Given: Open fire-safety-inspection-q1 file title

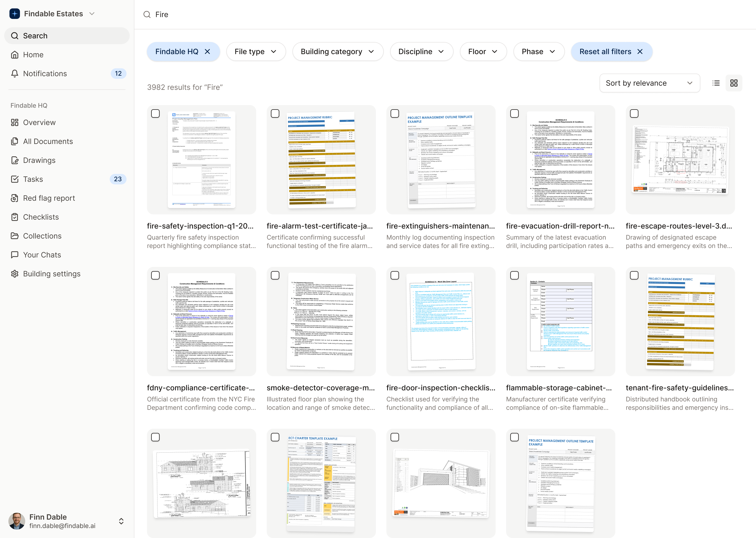Looking at the screenshot, I should (200, 226).
